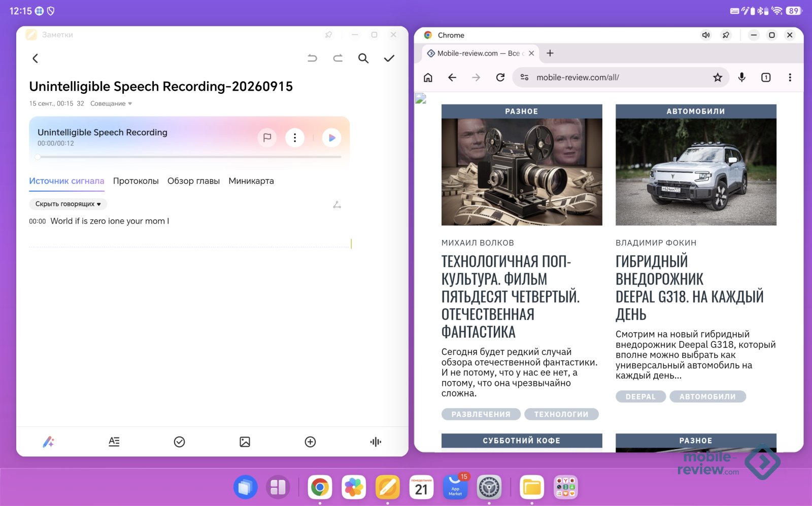Expand the Совещание category dropdown
This screenshot has width=812, height=506.
(x=111, y=103)
